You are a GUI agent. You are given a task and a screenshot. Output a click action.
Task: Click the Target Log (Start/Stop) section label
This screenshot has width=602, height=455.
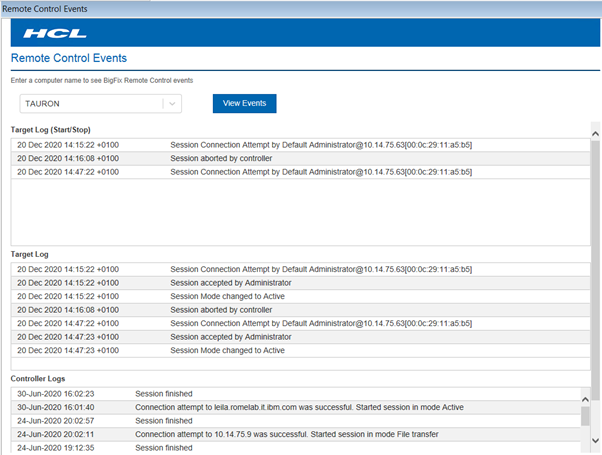click(x=51, y=130)
